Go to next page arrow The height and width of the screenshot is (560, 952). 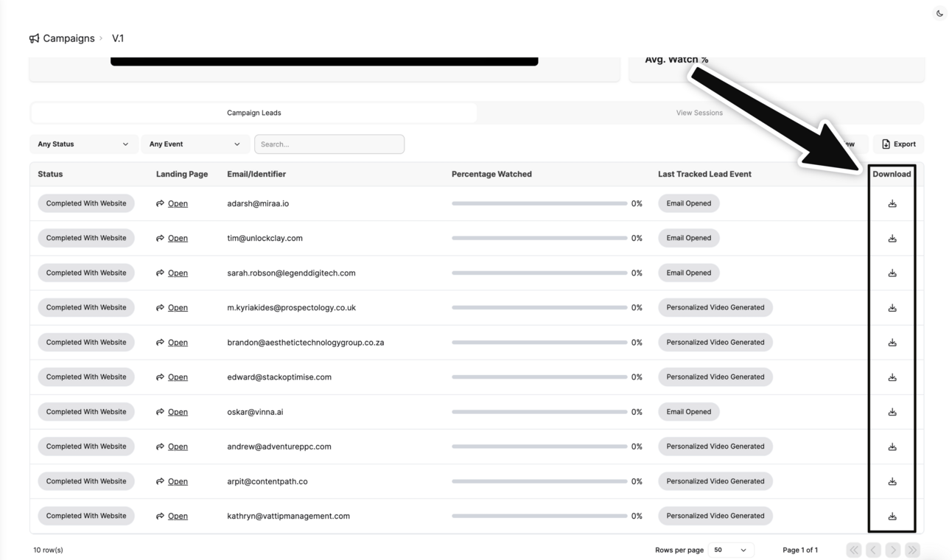892,550
